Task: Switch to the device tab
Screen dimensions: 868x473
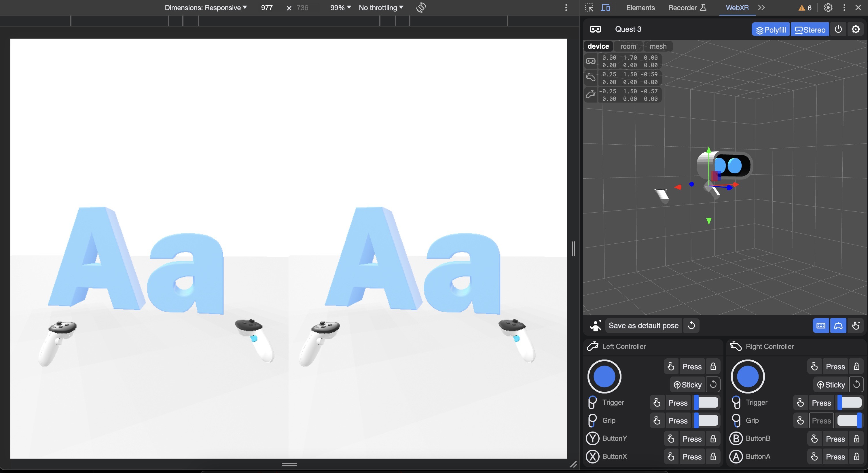Action: [x=598, y=46]
